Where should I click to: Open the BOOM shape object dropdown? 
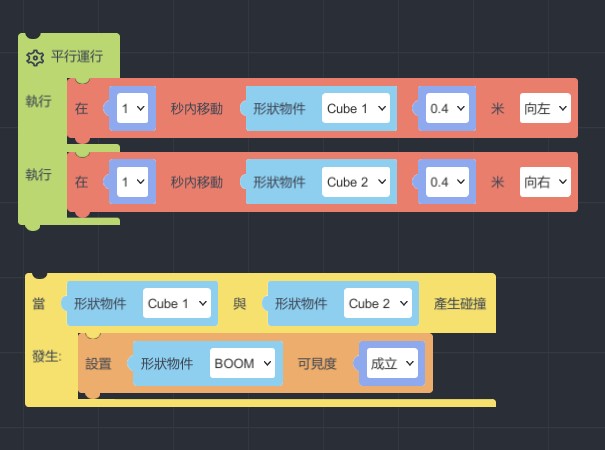pos(242,364)
